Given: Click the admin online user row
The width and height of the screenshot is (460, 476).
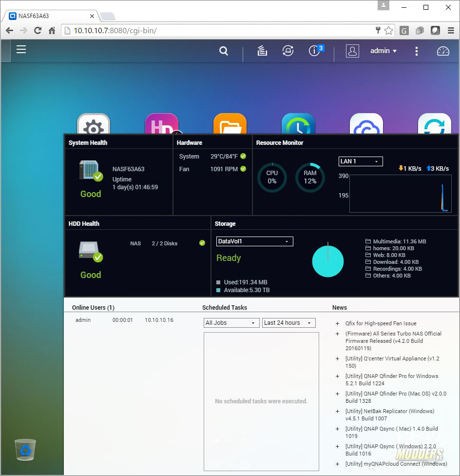Looking at the screenshot, I should (124, 320).
